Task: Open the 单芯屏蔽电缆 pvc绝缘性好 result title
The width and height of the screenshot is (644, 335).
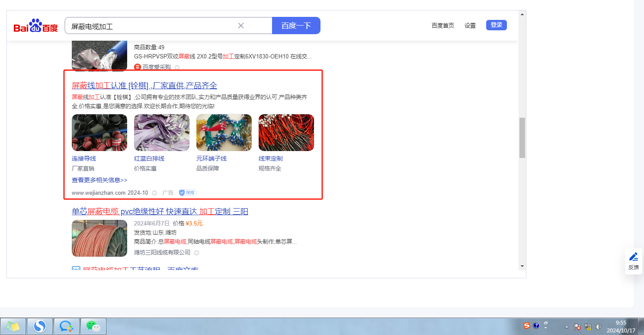Action: 160,212
